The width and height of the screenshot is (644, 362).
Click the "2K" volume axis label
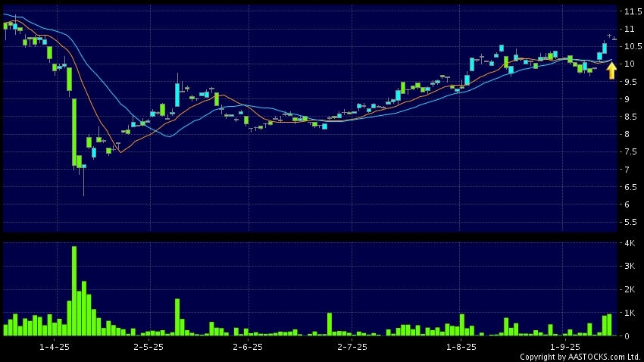pos(630,289)
